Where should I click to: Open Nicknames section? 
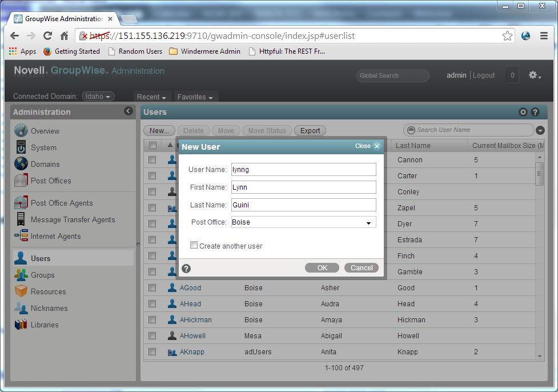point(49,308)
